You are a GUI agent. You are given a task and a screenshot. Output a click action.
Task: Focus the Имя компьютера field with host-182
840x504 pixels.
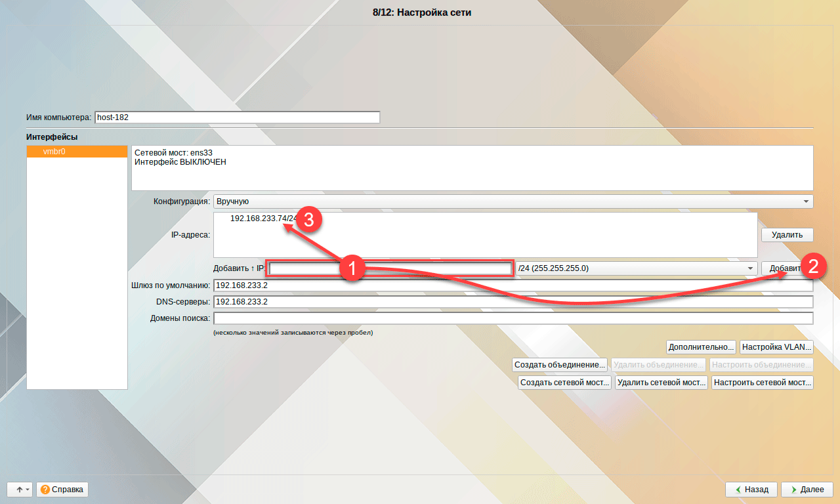(x=238, y=117)
